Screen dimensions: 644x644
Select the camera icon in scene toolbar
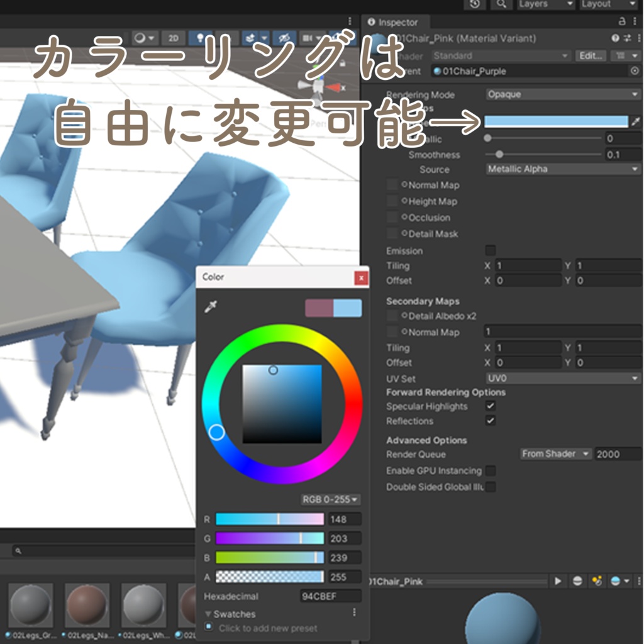308,38
